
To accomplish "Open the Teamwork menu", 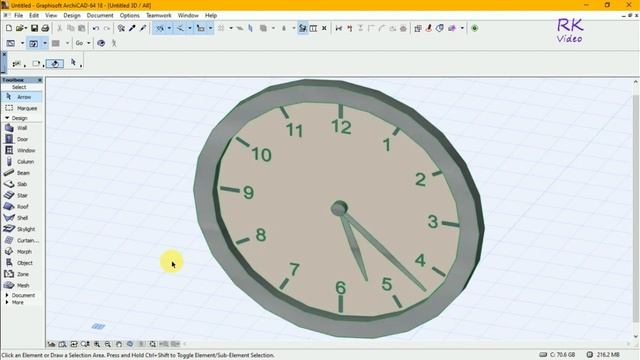I will click(159, 16).
